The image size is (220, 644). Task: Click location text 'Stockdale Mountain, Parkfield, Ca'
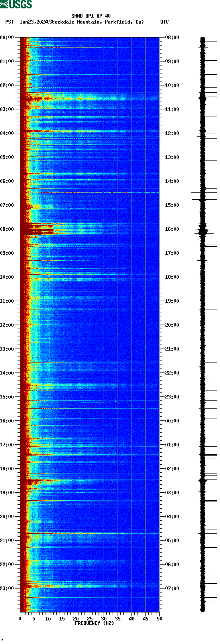(x=95, y=22)
